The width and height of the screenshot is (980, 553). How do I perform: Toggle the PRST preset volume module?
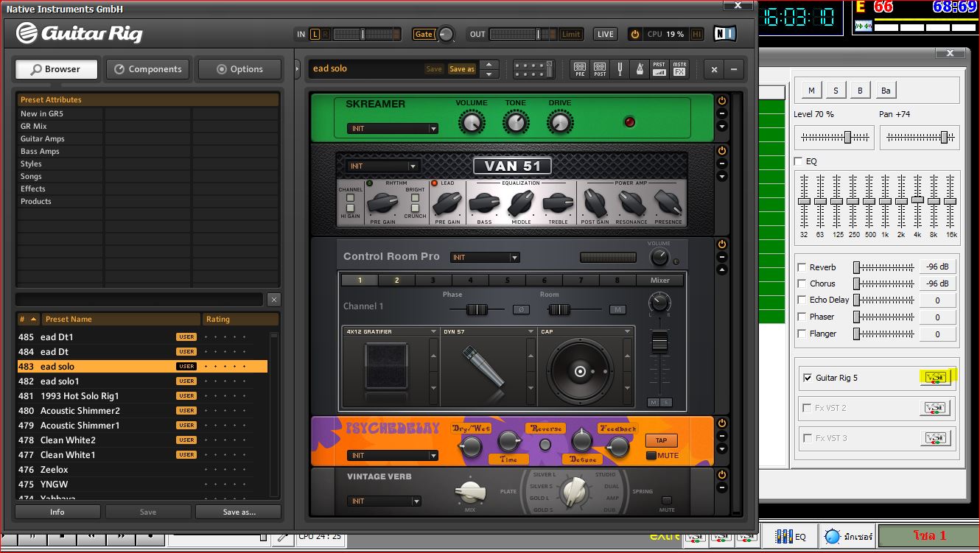pos(659,68)
